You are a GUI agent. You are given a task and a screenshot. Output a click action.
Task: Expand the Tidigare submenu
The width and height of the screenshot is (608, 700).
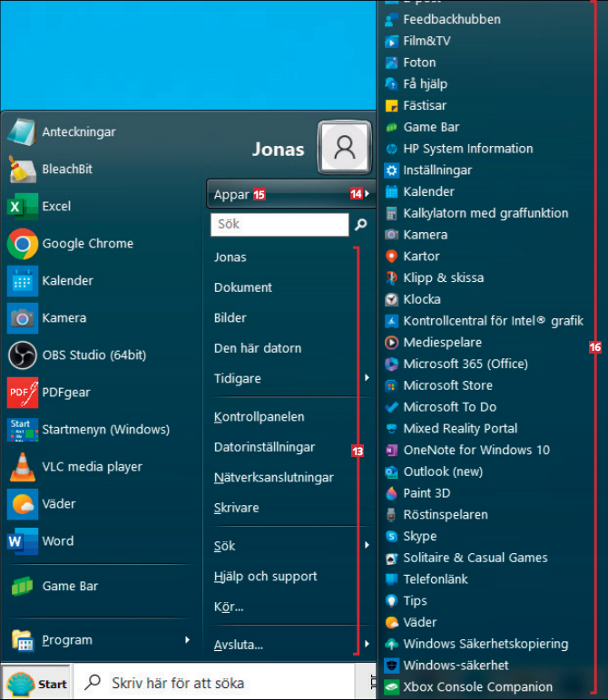pyautogui.click(x=367, y=378)
